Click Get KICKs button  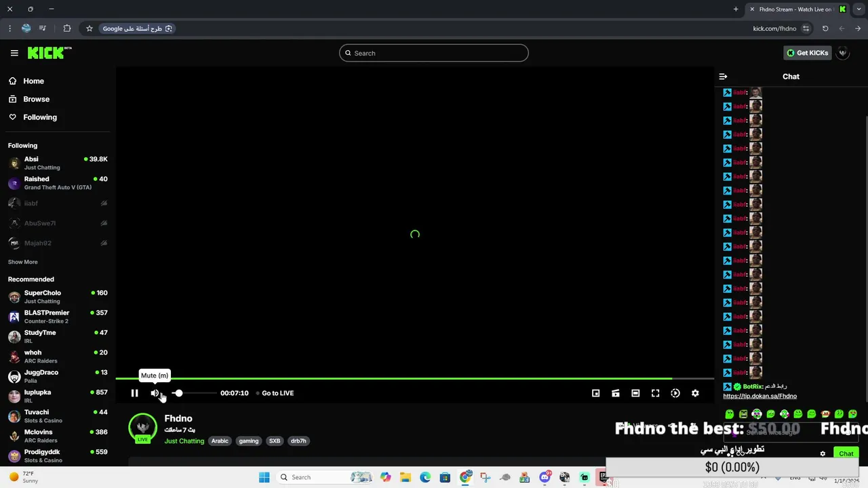point(807,53)
